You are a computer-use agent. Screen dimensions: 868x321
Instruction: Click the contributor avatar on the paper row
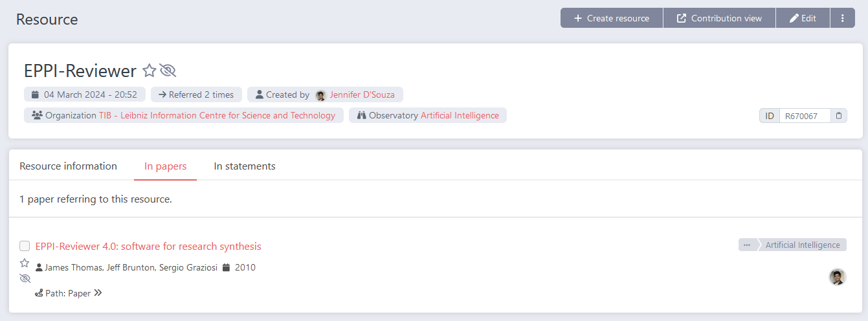coord(838,277)
